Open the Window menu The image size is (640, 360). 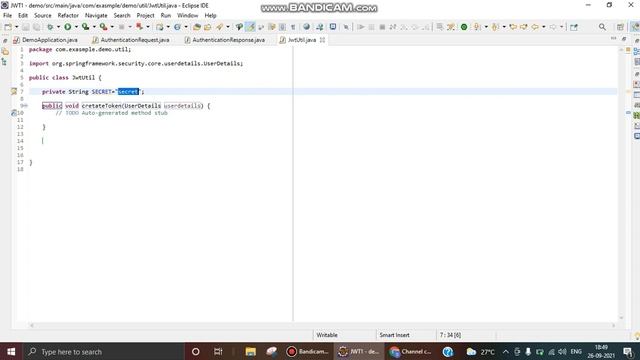click(x=187, y=16)
